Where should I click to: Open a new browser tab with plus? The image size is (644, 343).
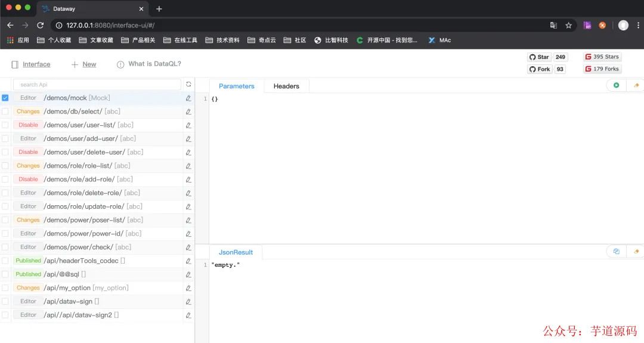159,8
